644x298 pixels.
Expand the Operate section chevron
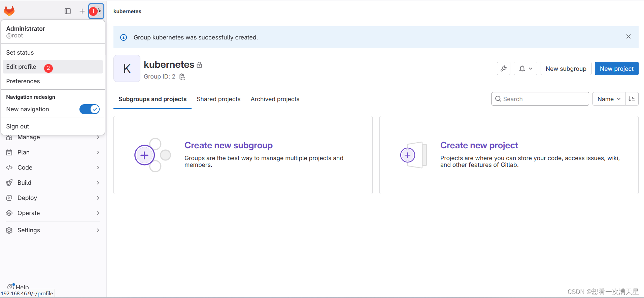click(98, 213)
